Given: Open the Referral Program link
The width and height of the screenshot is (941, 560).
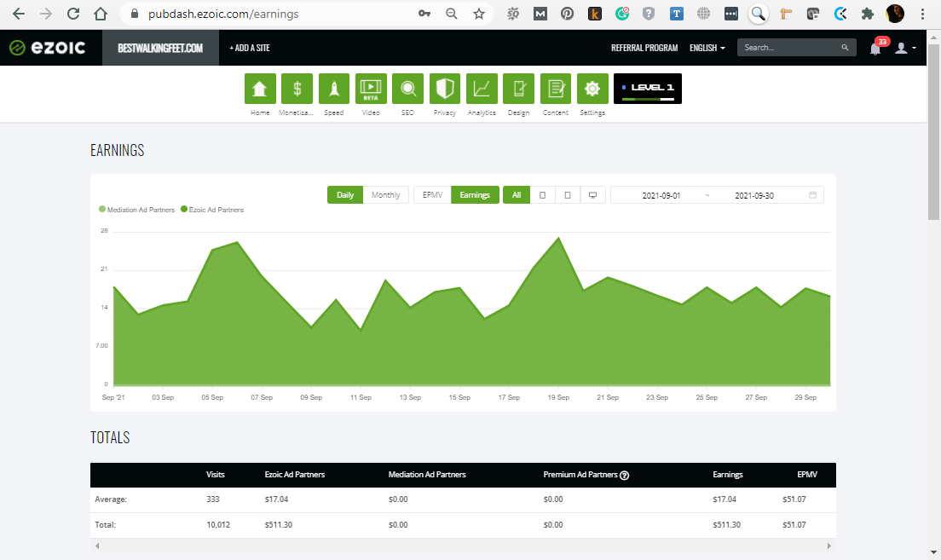Looking at the screenshot, I should pyautogui.click(x=644, y=48).
